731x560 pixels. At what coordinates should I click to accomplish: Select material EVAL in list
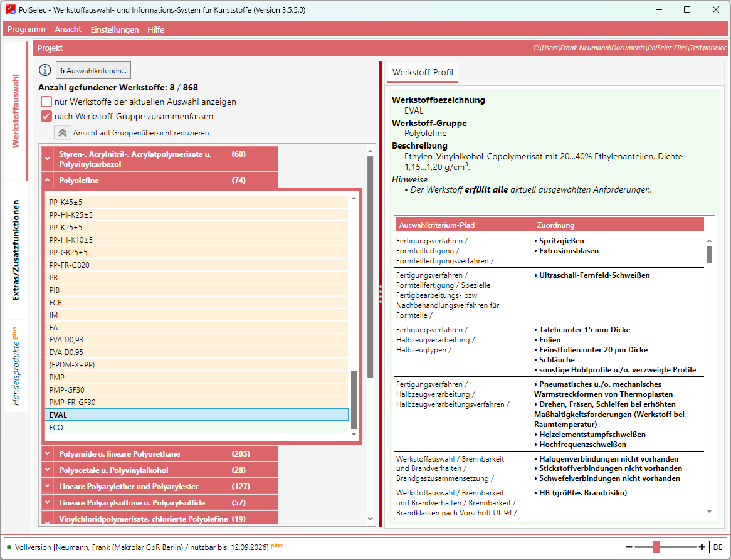coord(197,415)
